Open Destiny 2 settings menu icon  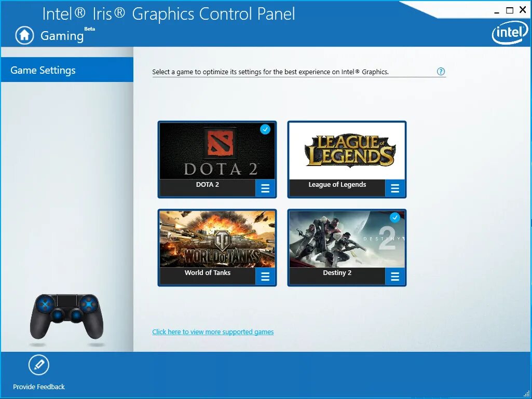tap(395, 276)
